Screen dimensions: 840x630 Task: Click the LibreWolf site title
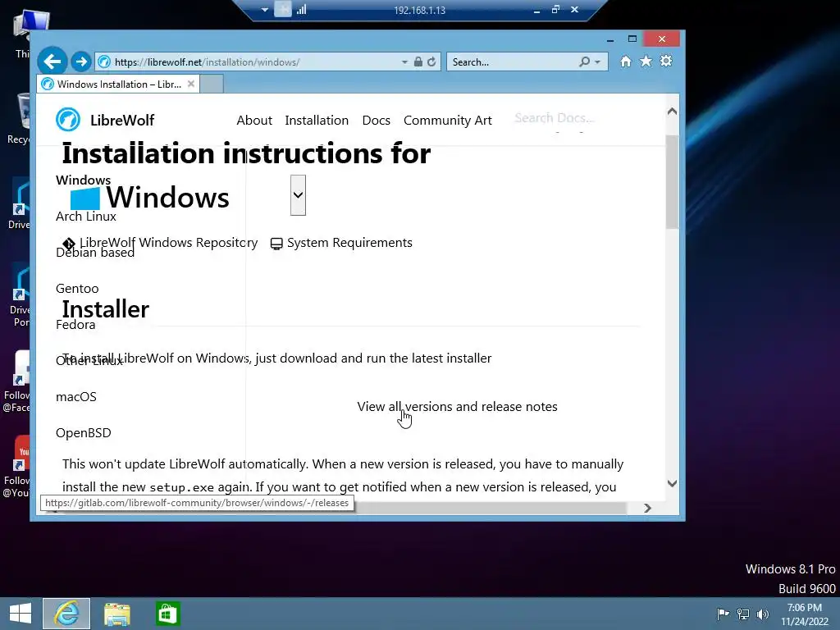pyautogui.click(x=122, y=120)
